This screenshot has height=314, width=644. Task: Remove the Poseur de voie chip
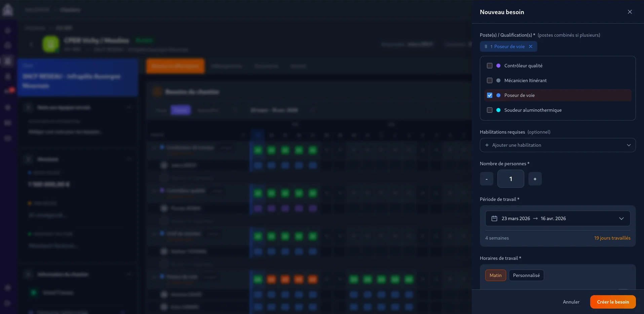(x=531, y=46)
